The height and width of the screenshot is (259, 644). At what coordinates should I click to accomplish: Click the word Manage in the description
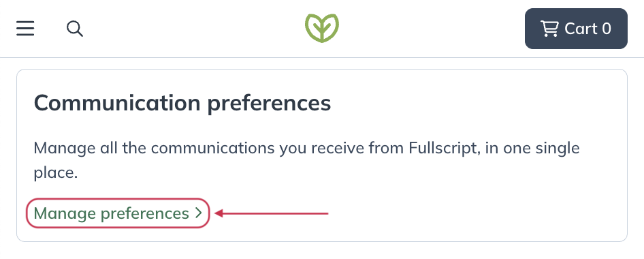coord(65,148)
